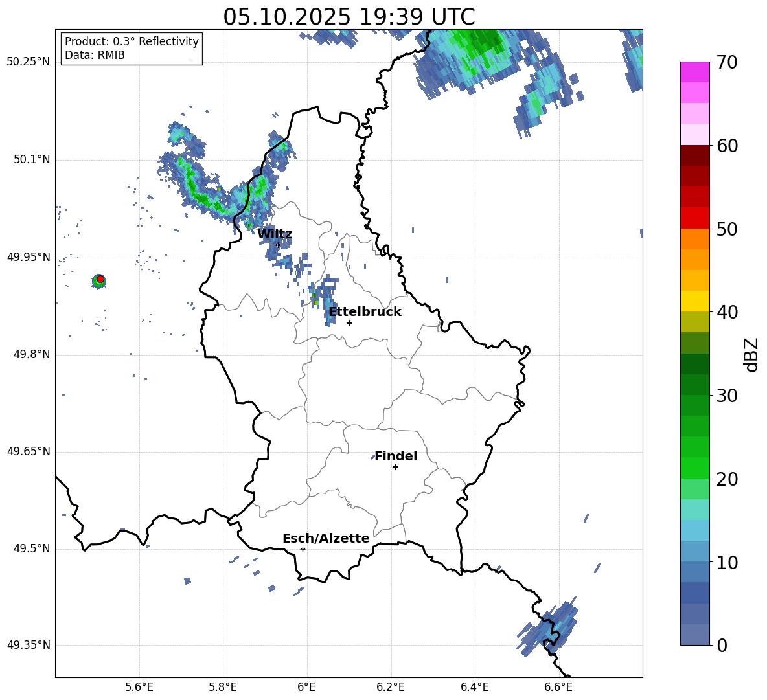
Task: Click the lowest grey-blue colorbar segment at 0
Action: point(694,635)
